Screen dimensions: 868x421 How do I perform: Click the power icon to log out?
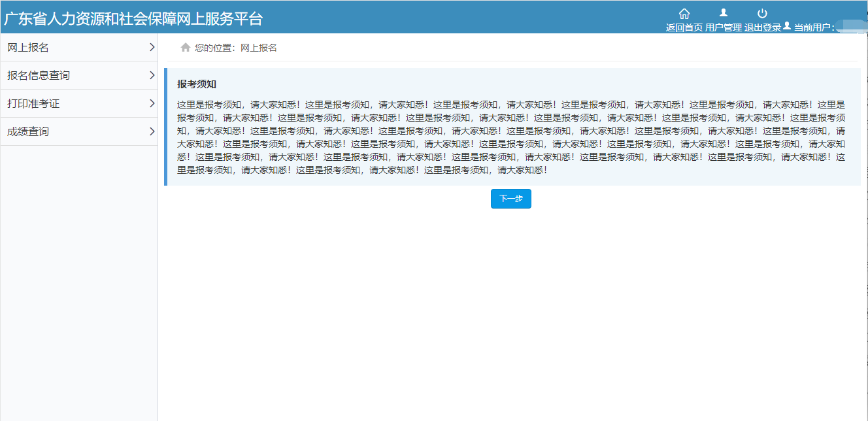[763, 12]
